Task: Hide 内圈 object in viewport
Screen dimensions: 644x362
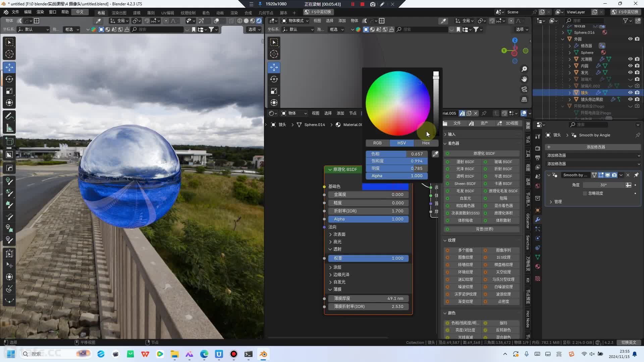Action: point(630,66)
